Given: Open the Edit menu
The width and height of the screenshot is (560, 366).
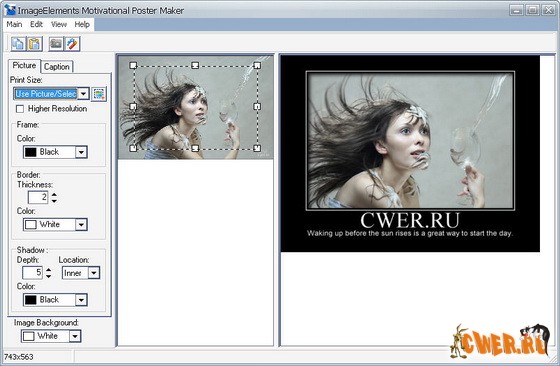Looking at the screenshot, I should click(36, 24).
